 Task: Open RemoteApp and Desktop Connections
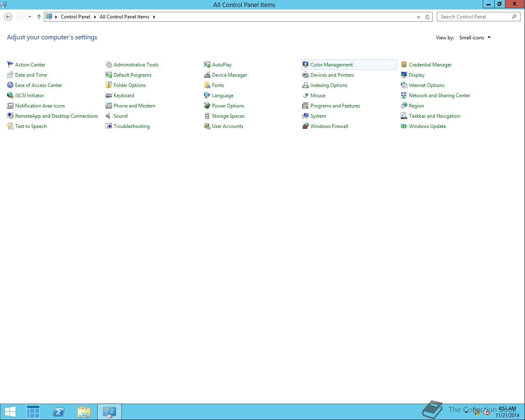[57, 116]
